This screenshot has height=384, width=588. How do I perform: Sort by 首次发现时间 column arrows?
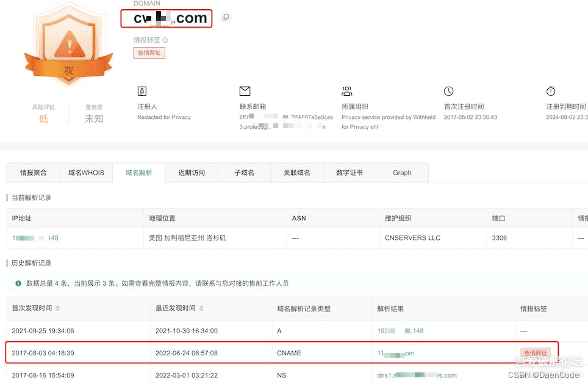tap(58, 308)
